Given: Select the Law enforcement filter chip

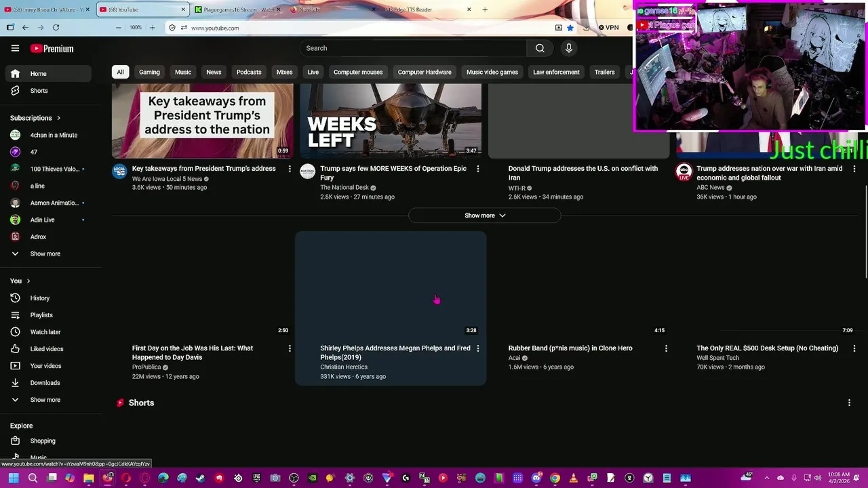Looking at the screenshot, I should (556, 72).
